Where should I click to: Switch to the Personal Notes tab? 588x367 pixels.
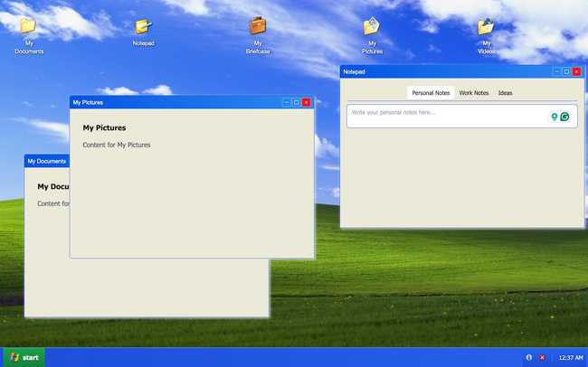coord(431,92)
